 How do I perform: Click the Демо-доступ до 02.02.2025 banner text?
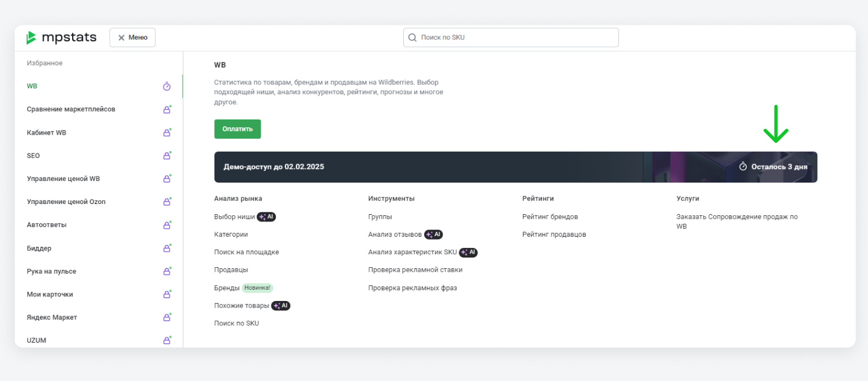[x=274, y=167]
